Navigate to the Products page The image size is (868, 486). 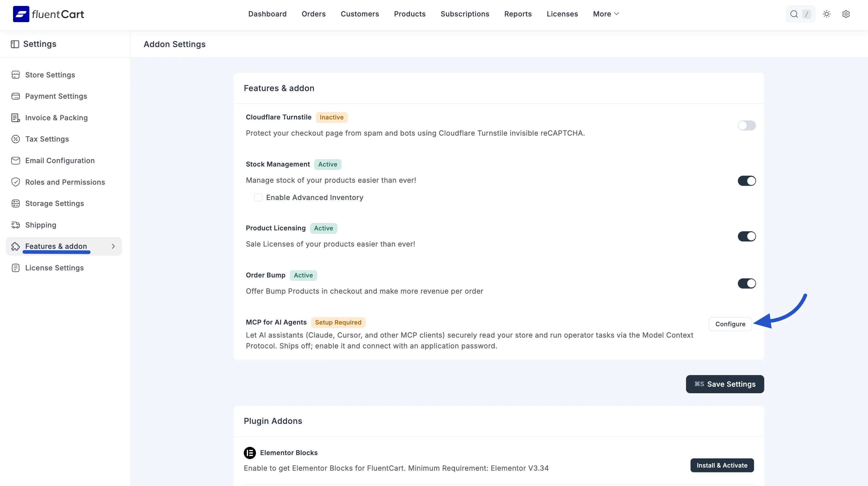point(409,14)
